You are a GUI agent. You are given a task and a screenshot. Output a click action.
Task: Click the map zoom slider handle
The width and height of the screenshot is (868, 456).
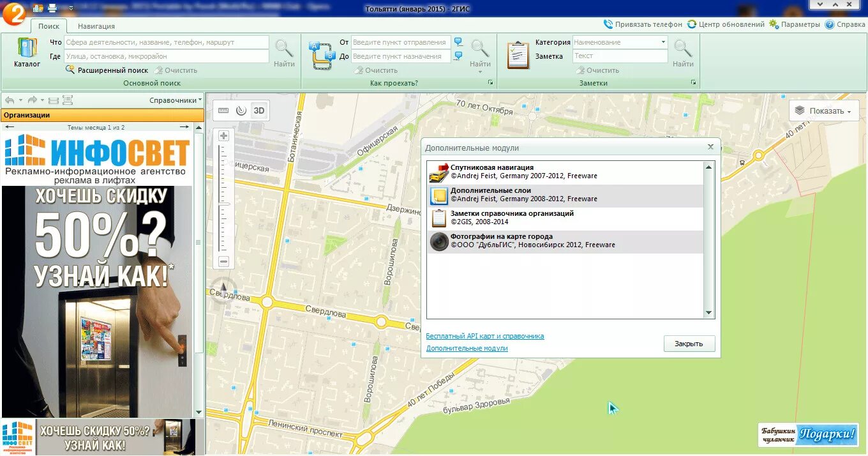223,204
